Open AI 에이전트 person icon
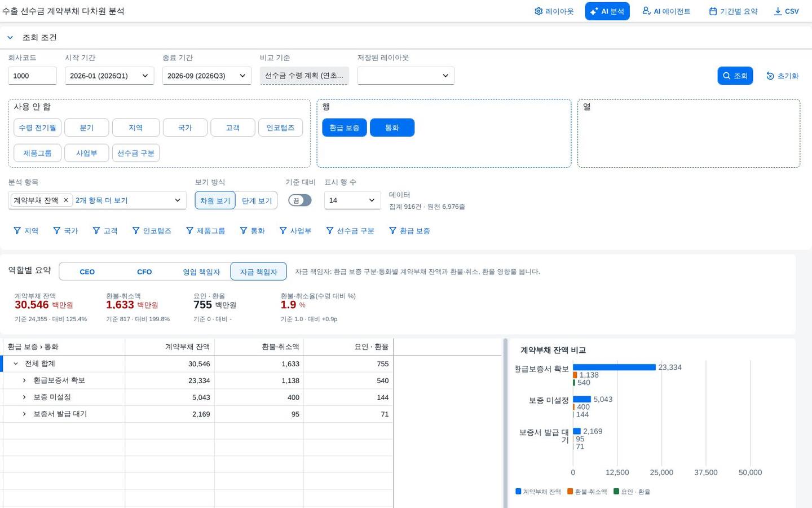Screen dimensions: 812x508 click(x=646, y=11)
